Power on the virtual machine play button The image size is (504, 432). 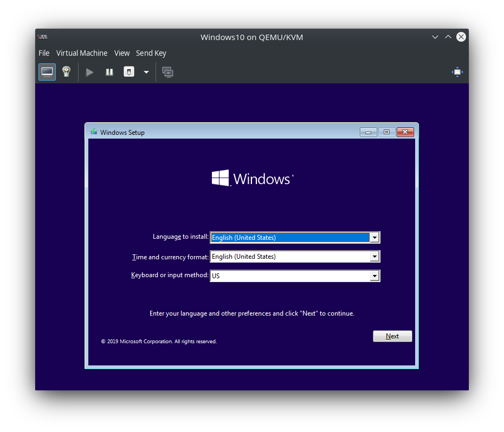[89, 72]
